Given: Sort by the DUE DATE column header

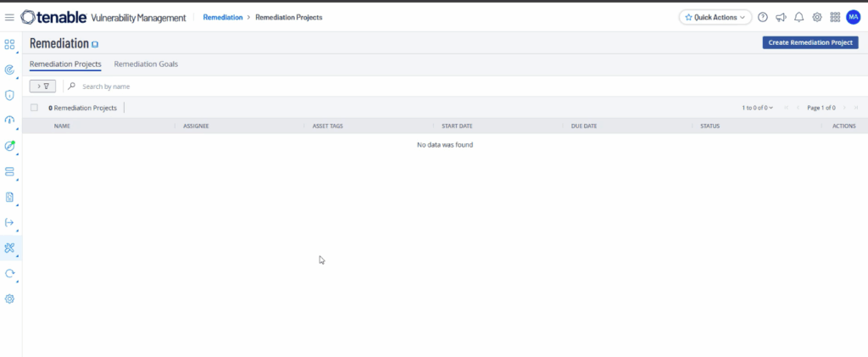Looking at the screenshot, I should click(x=584, y=126).
